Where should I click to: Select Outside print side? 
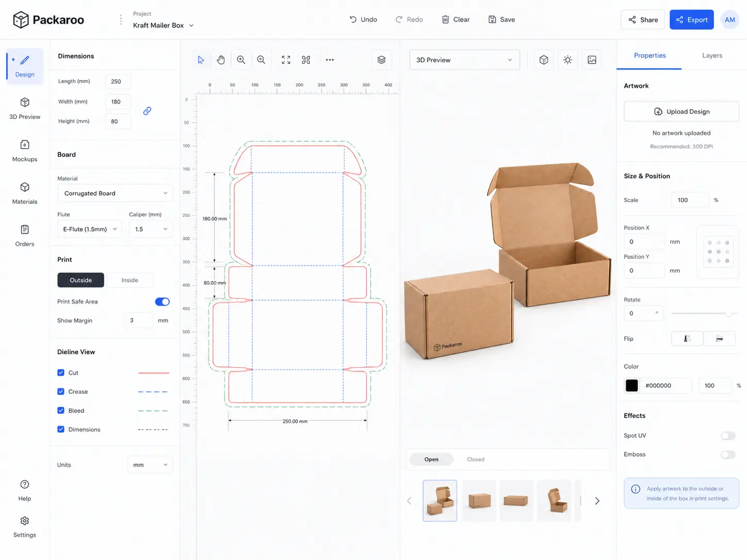click(x=80, y=280)
